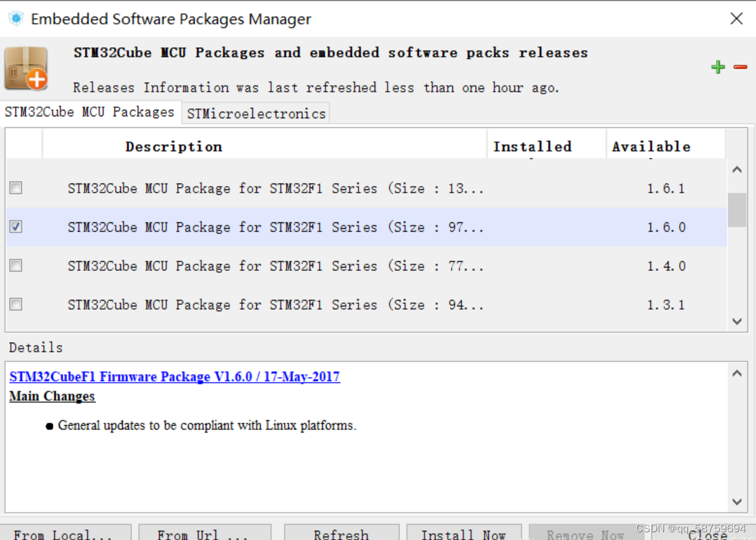This screenshot has height=540, width=756.
Task: Click Details pane scroll down arrow
Action: (737, 501)
